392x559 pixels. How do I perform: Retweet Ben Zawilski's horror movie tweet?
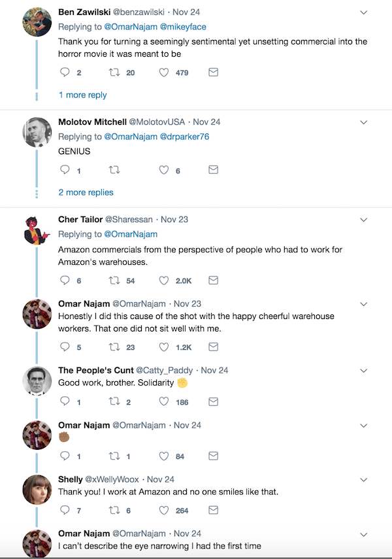point(115,73)
